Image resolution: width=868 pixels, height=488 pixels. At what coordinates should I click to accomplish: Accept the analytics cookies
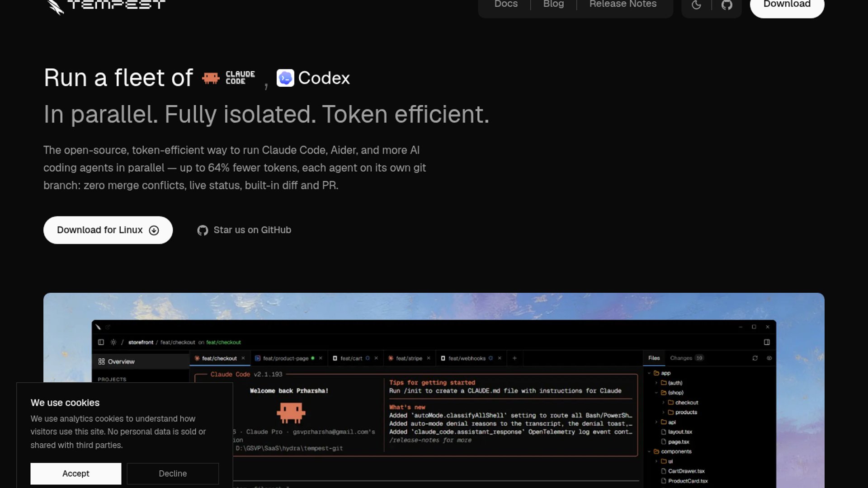click(76, 473)
